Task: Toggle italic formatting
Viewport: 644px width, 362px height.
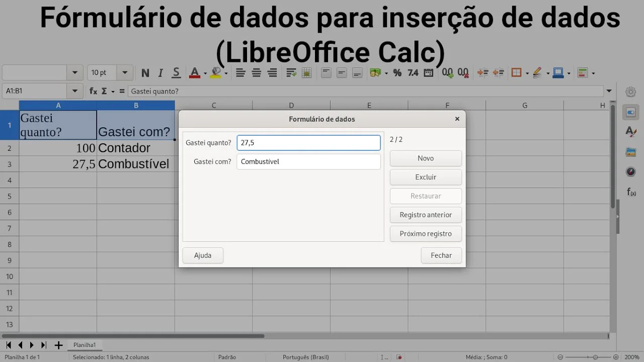Action: [x=160, y=73]
